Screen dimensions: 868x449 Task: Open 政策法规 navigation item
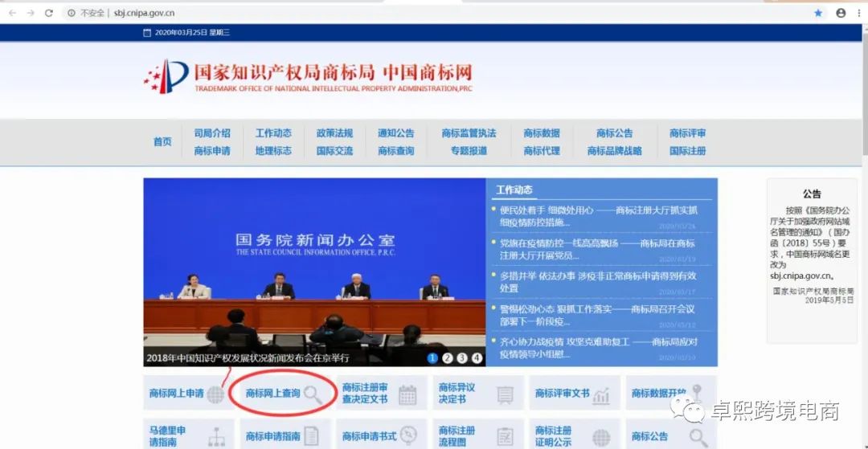coord(334,133)
